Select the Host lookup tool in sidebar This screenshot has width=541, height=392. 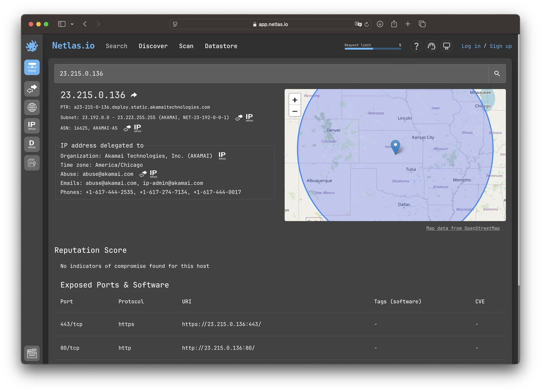[x=32, y=68]
